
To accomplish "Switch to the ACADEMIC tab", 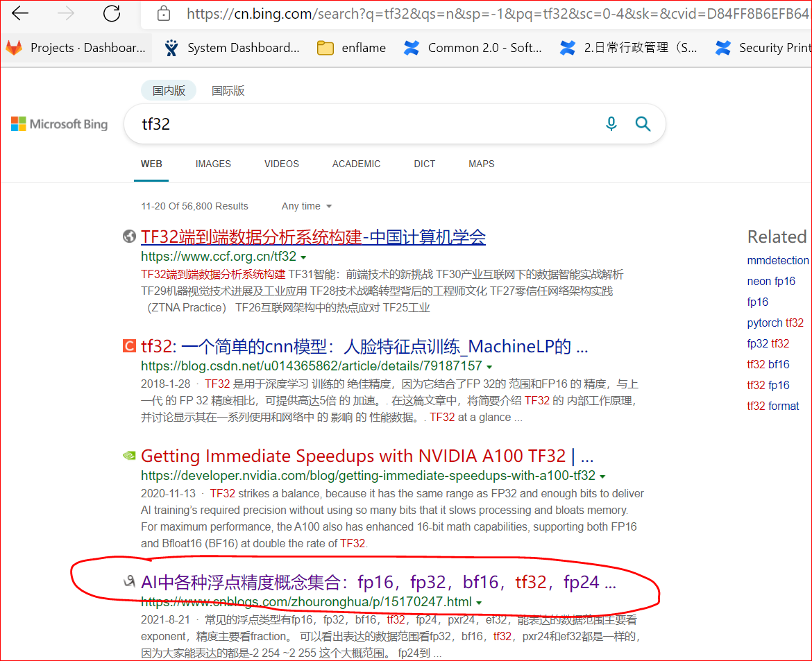I will (356, 164).
